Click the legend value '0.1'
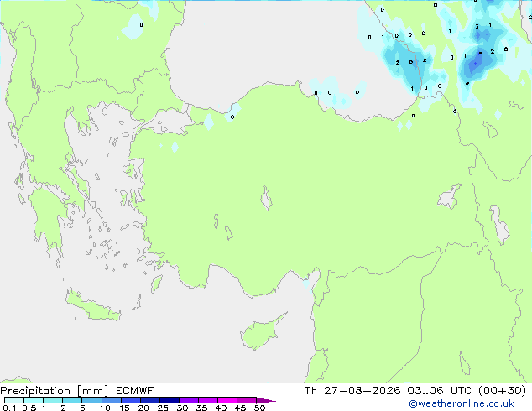Image resolution: width=532 pixels, height=411 pixels. 9,408
